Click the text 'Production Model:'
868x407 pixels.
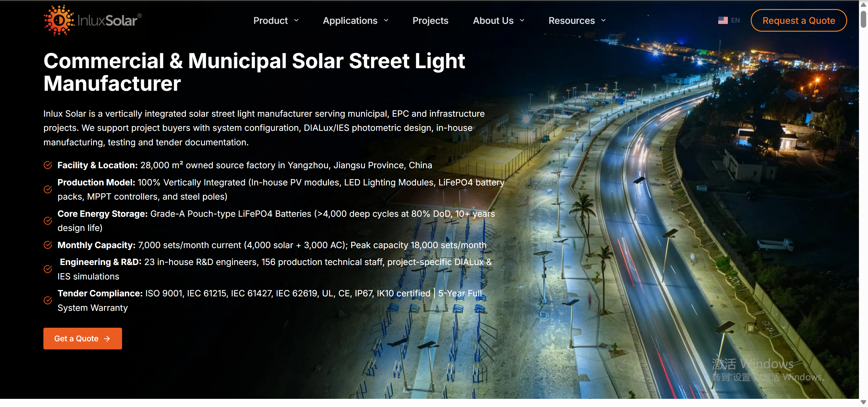click(96, 182)
